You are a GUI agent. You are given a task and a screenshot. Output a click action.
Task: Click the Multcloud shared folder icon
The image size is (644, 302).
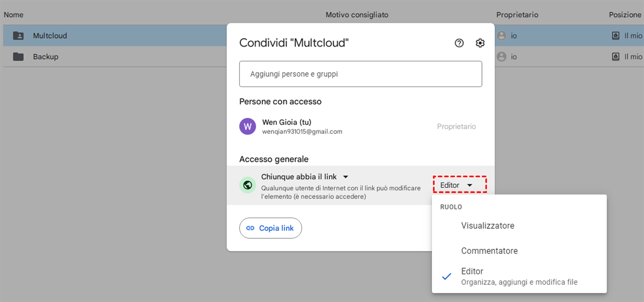point(18,36)
